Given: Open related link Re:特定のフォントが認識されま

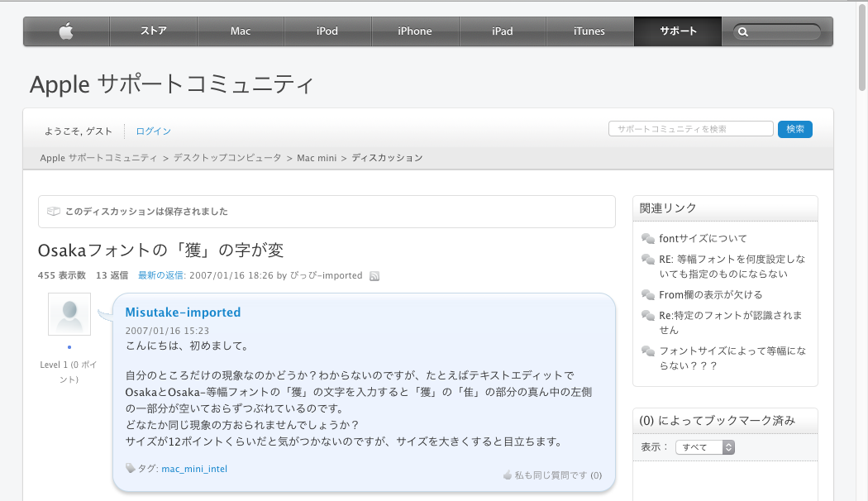Looking at the screenshot, I should tap(730, 322).
